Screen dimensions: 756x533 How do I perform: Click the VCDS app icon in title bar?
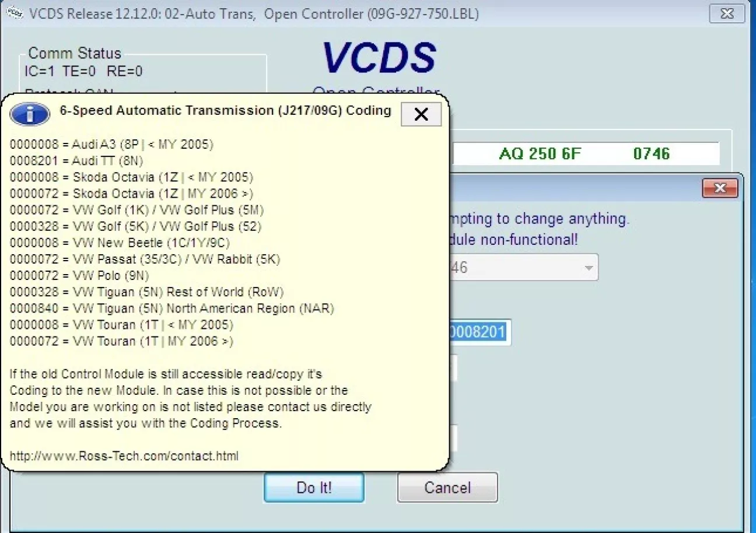coord(14,13)
